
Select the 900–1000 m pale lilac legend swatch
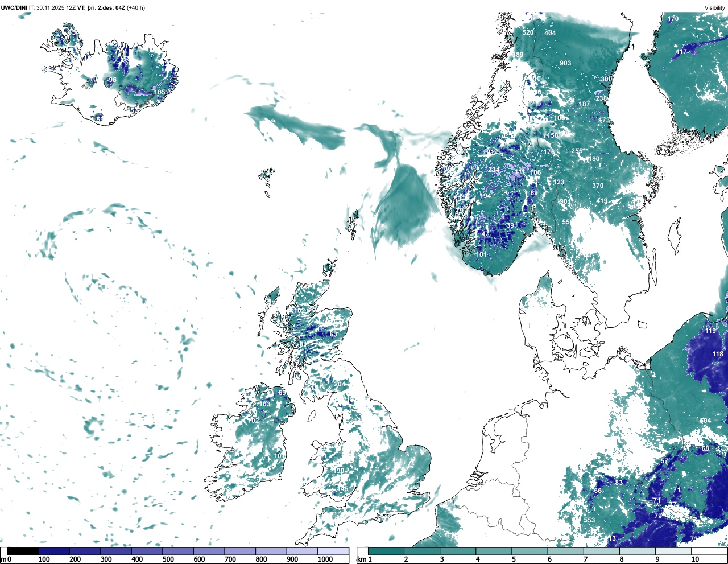tap(302, 551)
